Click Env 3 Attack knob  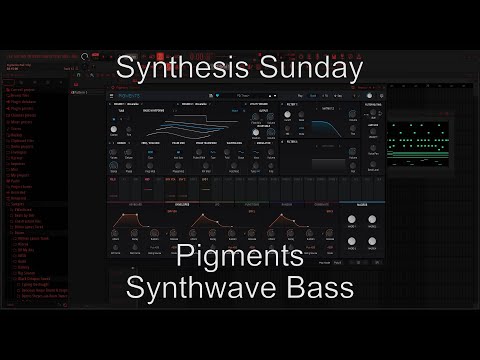coord(271,233)
